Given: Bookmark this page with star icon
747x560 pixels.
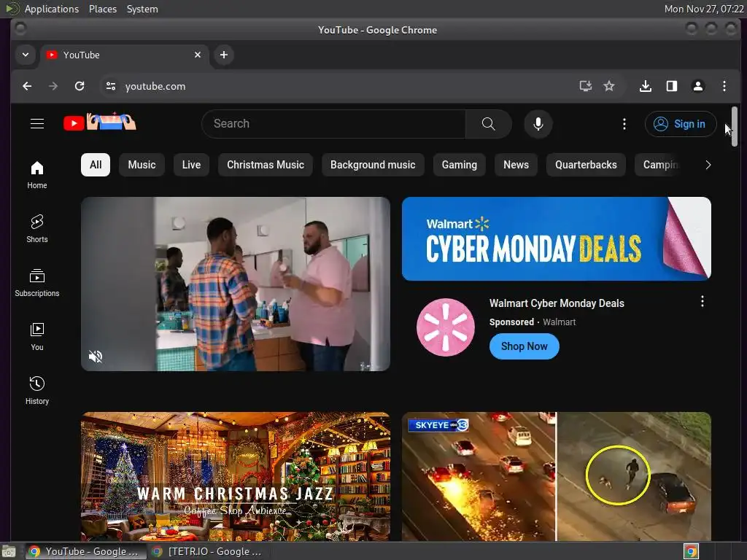Looking at the screenshot, I should click(x=609, y=86).
